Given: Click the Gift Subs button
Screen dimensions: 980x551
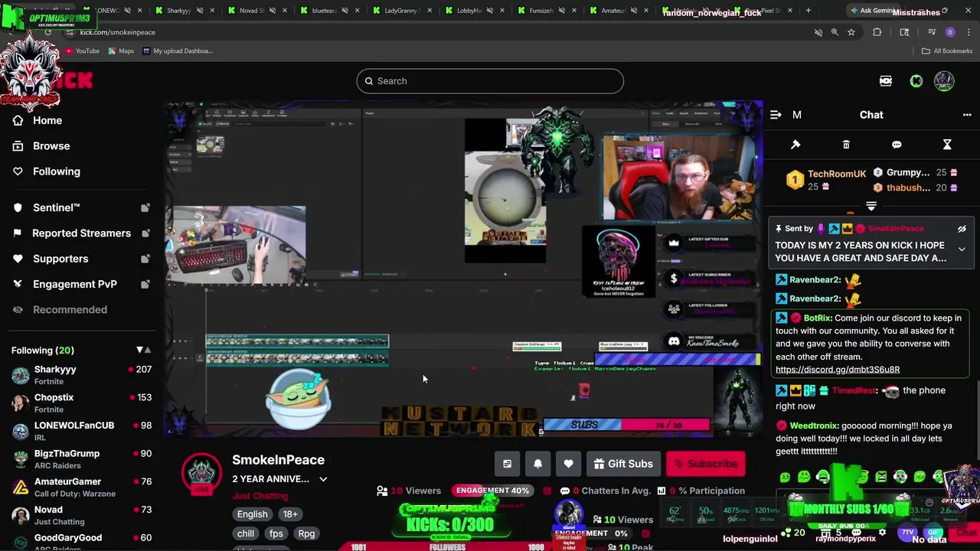Looking at the screenshot, I should click(x=622, y=464).
